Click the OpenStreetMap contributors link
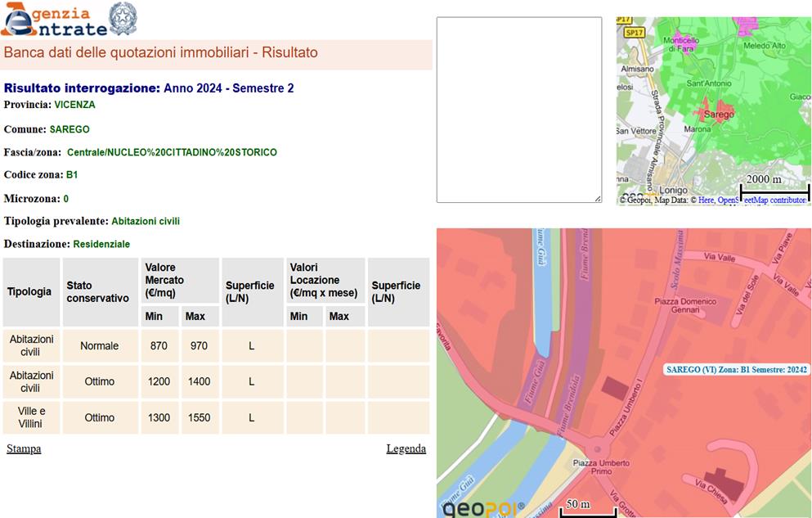The height and width of the screenshot is (518, 812). [764, 200]
